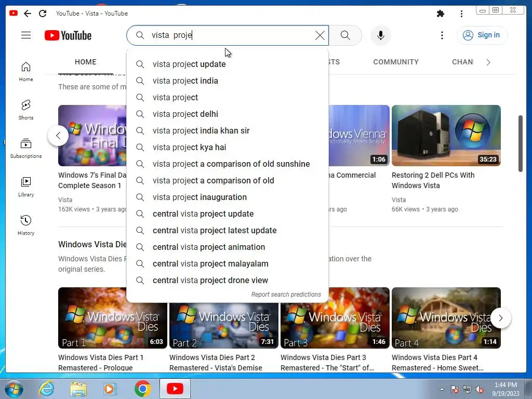Click 'Report search predictions' link
This screenshot has width=532, height=399.
[x=286, y=295]
